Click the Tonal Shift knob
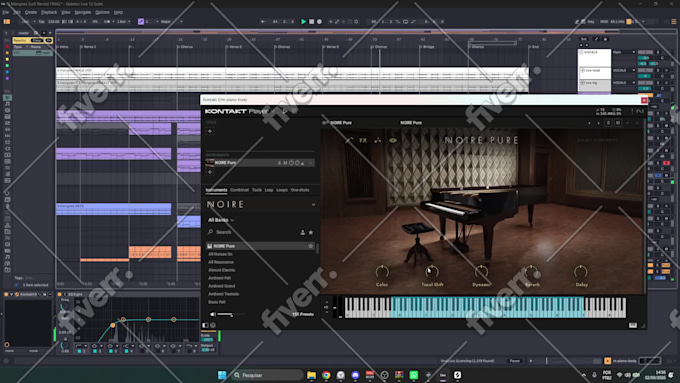The image size is (680, 383). click(432, 272)
